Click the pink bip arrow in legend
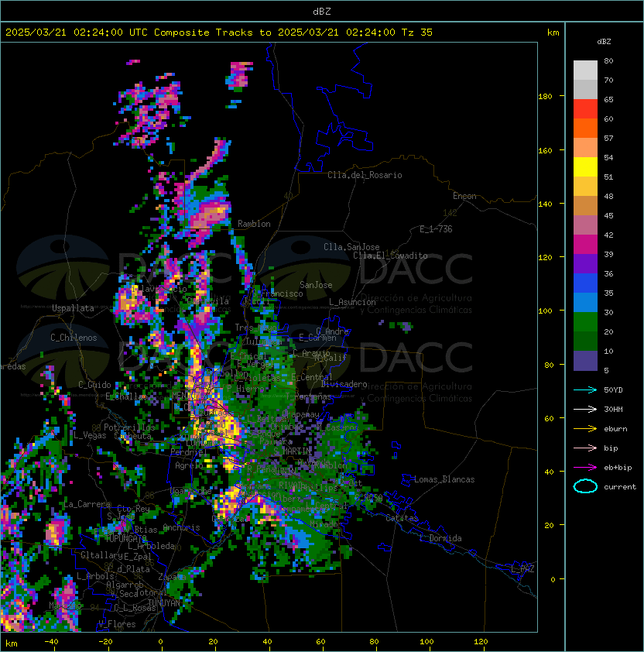 tap(585, 448)
